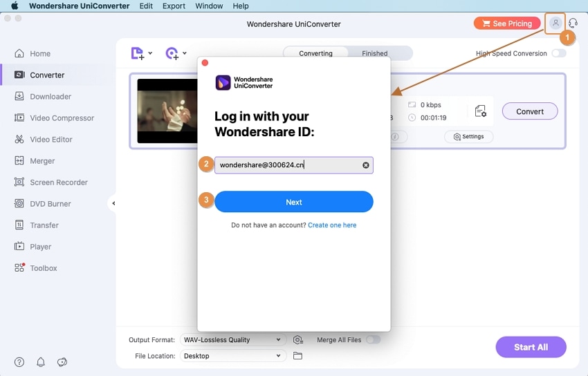The width and height of the screenshot is (588, 376).
Task: Open the Output Format dropdown
Action: 233,339
